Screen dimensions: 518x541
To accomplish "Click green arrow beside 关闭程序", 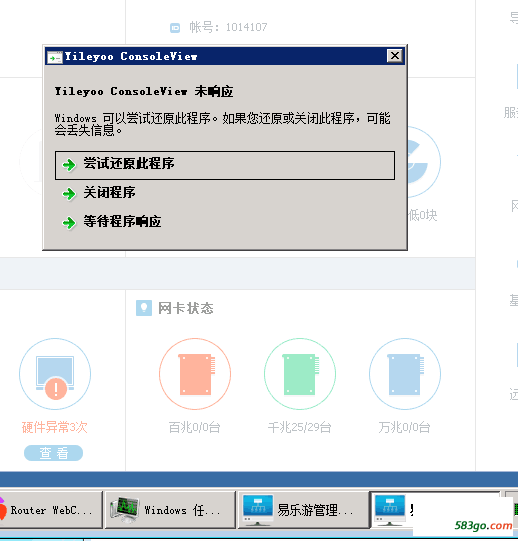I will pos(69,194).
